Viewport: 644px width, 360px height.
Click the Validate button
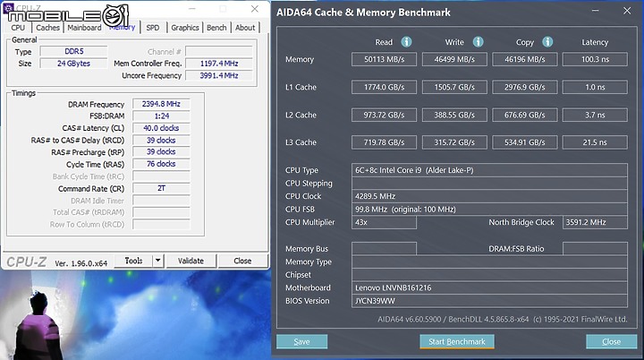[191, 261]
